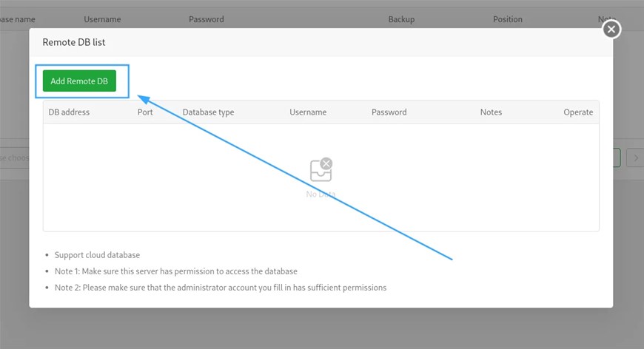Click the background Username column header

pyautogui.click(x=102, y=19)
